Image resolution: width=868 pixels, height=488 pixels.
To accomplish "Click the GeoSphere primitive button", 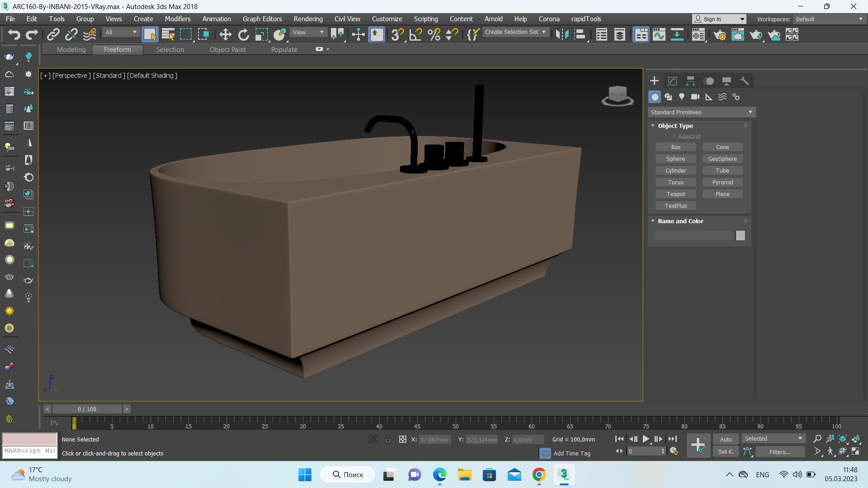I will (722, 159).
